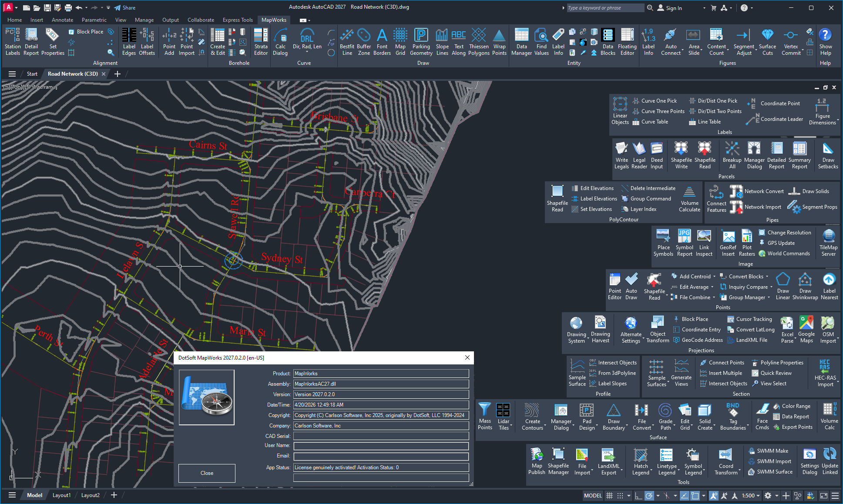Image resolution: width=843 pixels, height=504 pixels.
Task: Click the Coord Transform tool
Action: pyautogui.click(x=726, y=461)
